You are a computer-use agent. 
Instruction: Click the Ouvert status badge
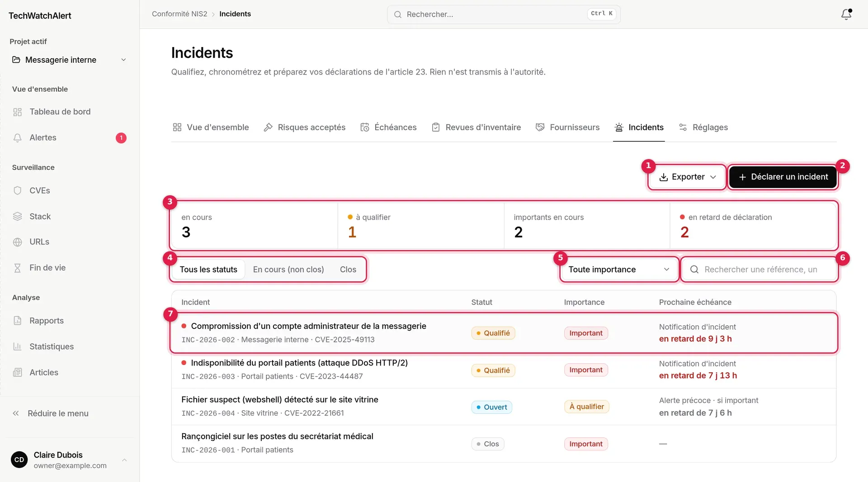(x=491, y=407)
